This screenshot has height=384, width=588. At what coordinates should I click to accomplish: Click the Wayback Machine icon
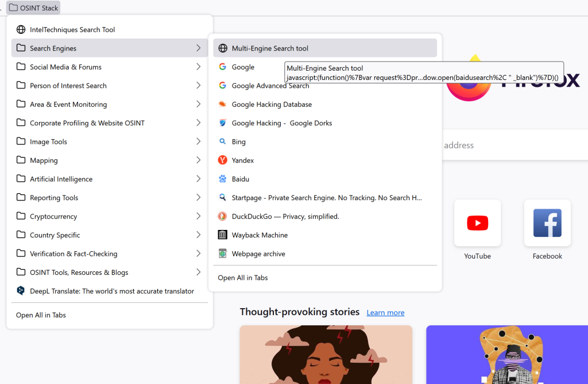223,235
